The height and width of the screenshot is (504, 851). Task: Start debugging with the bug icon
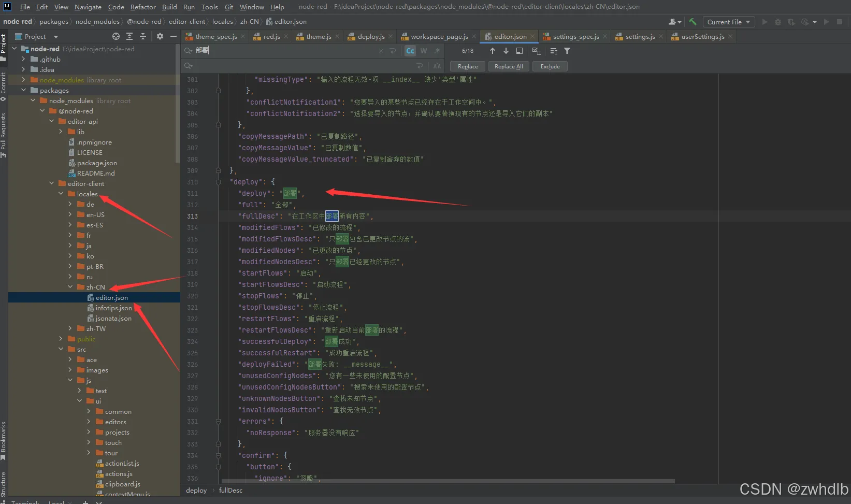point(777,22)
